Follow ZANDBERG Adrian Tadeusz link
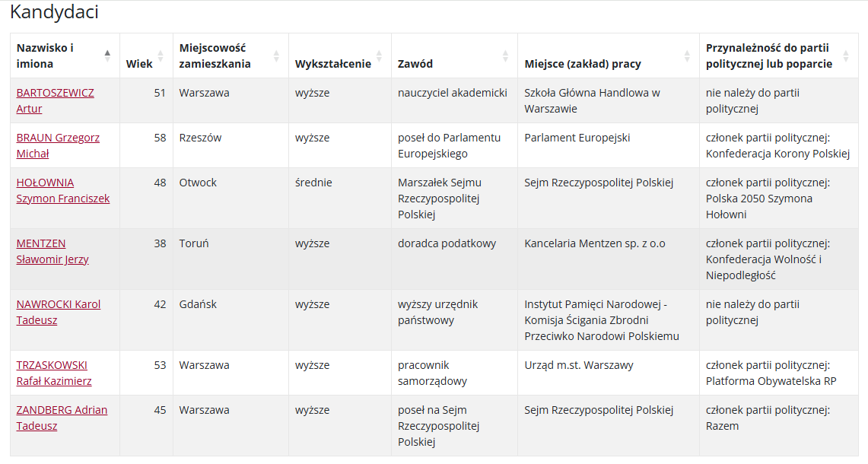Viewport: 868px width, 464px height. [62, 418]
